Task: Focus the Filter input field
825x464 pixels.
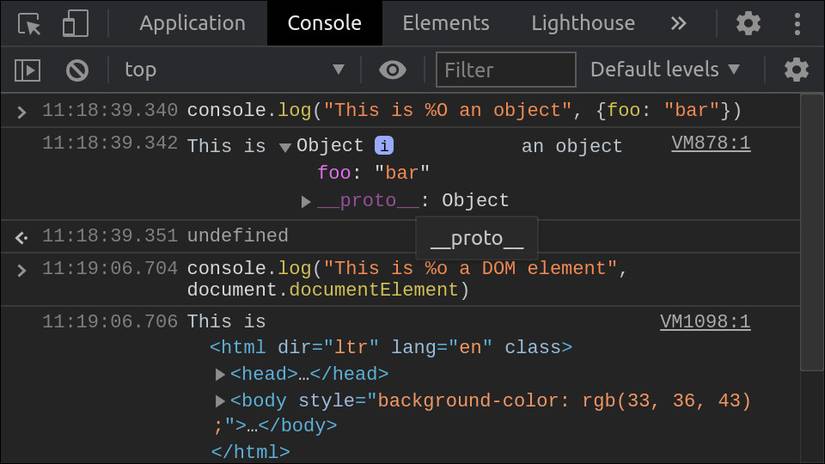Action: click(x=506, y=70)
